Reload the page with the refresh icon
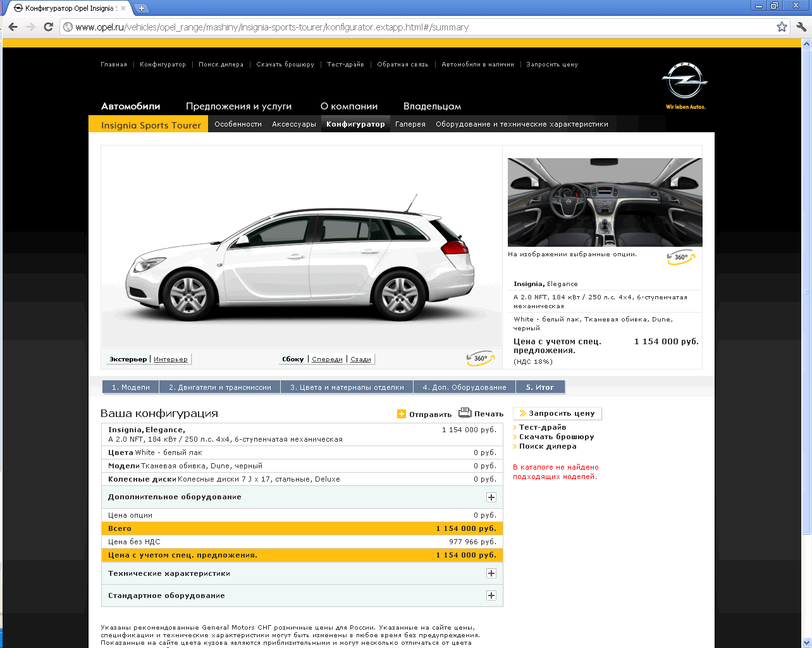This screenshot has width=812, height=648. pos(48,27)
